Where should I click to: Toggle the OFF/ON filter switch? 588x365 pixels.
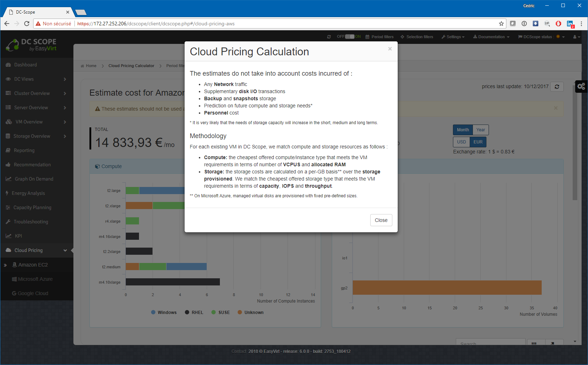pyautogui.click(x=349, y=37)
